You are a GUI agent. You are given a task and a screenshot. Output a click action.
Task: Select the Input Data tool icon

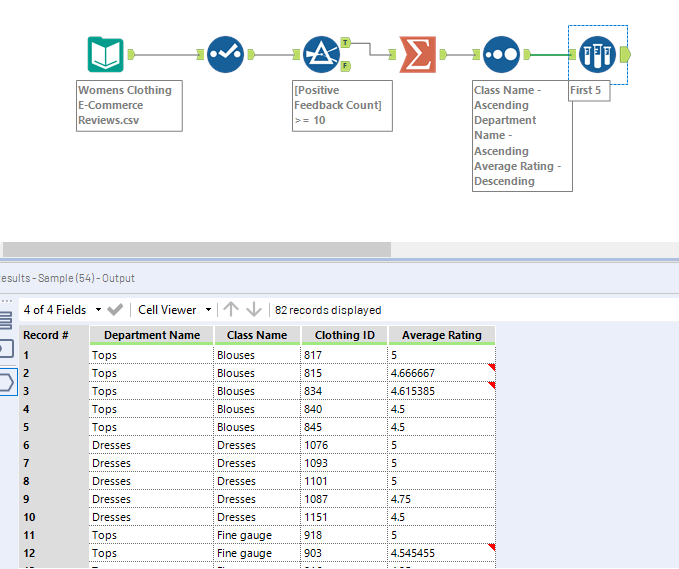105,54
